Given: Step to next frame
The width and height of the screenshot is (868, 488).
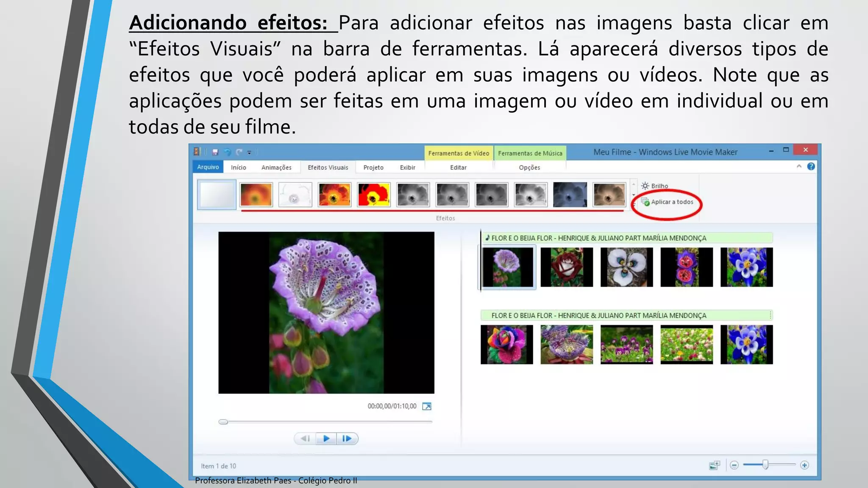Looking at the screenshot, I should coord(347,438).
